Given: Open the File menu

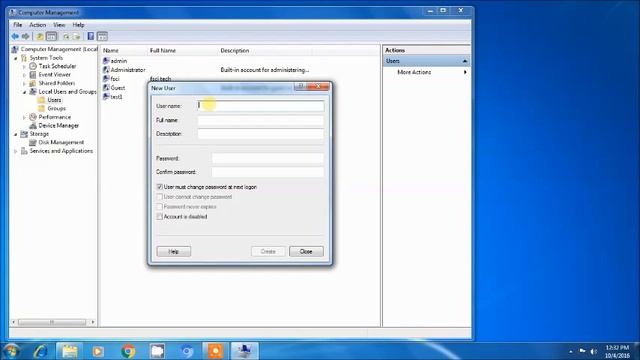Looking at the screenshot, I should [x=18, y=25].
